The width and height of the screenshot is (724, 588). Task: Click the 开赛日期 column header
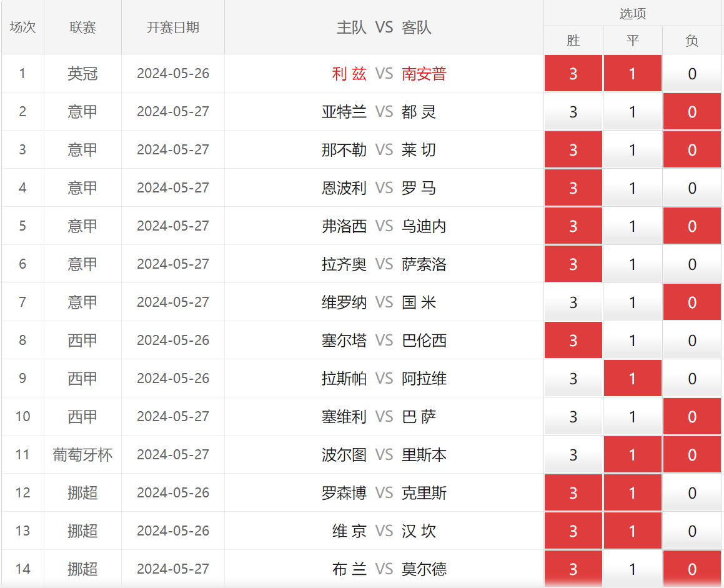click(172, 27)
